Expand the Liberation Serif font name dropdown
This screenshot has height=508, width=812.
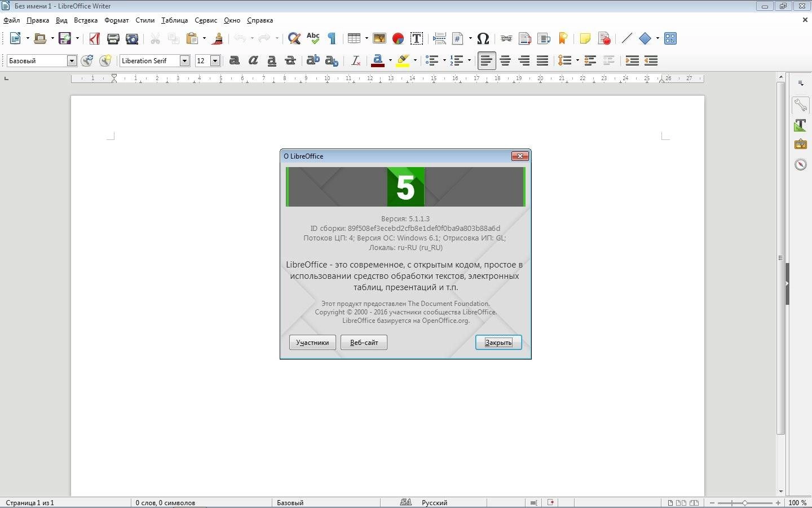pos(184,60)
